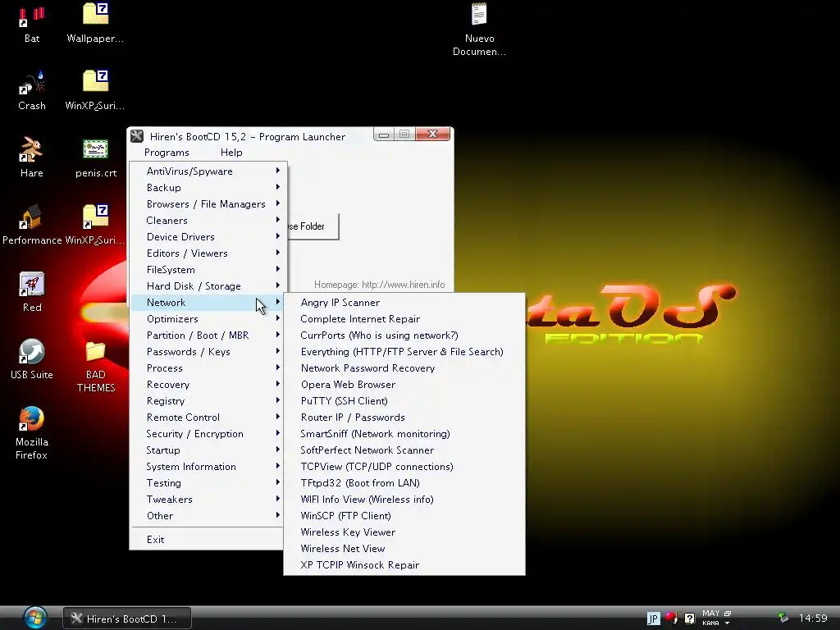The image size is (840, 630).
Task: Expand the Device Drivers submenu
Action: click(208, 237)
